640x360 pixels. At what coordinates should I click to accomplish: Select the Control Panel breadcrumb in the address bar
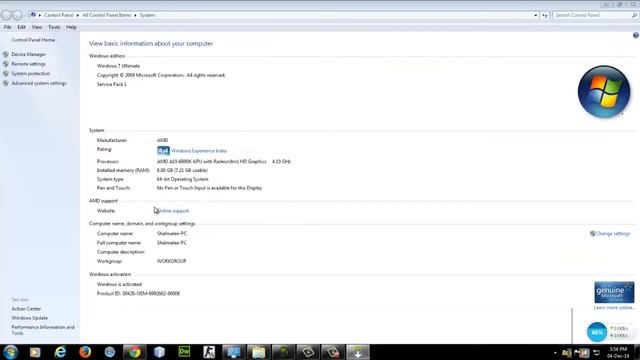coord(58,15)
